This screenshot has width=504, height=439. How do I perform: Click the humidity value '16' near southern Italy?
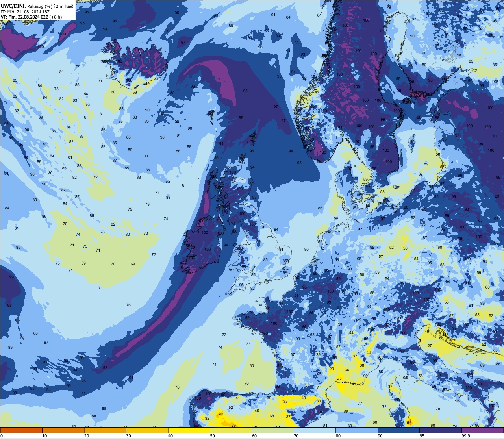click(x=407, y=422)
